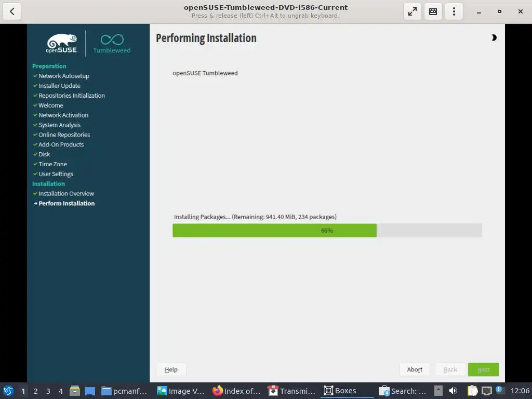This screenshot has width=532, height=399.
Task: Click the green Next button
Action: click(484, 369)
